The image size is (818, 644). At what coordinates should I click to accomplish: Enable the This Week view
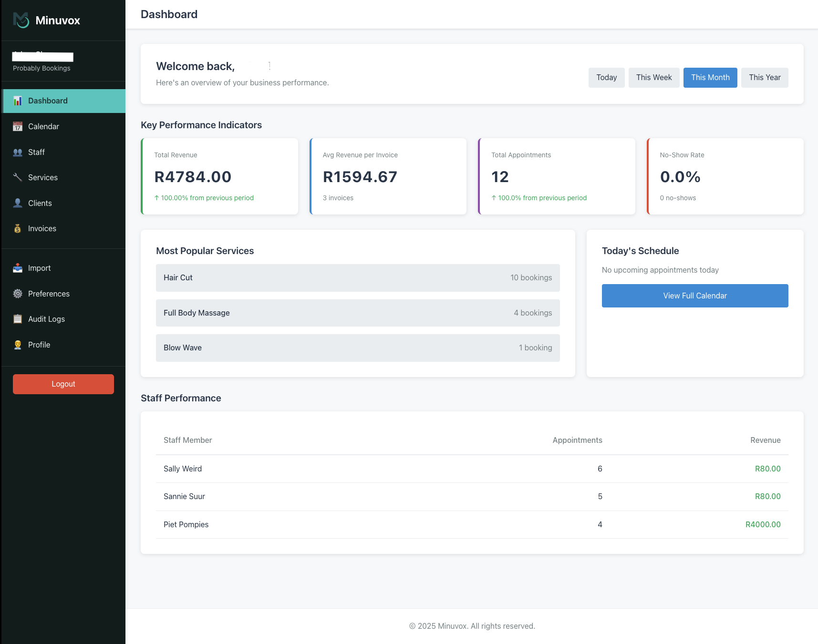pyautogui.click(x=654, y=77)
